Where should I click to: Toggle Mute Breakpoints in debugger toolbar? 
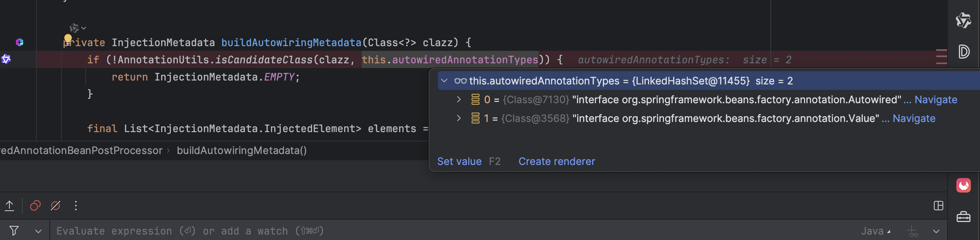[x=56, y=206]
